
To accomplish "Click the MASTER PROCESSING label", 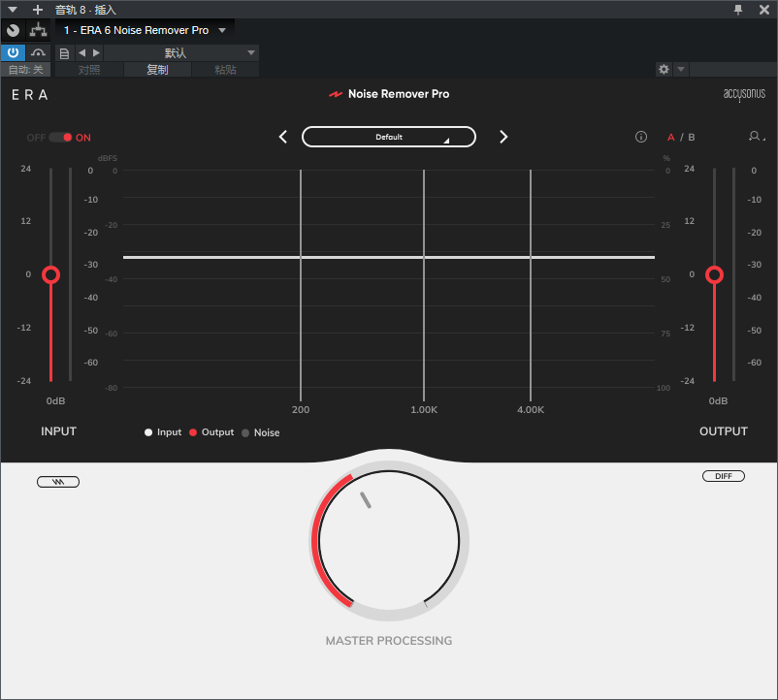I will pos(389,641).
